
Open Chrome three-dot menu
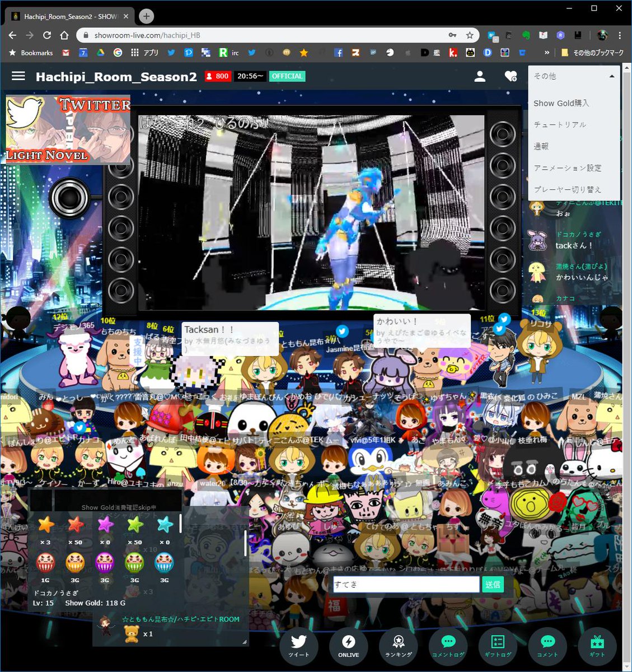click(x=620, y=35)
